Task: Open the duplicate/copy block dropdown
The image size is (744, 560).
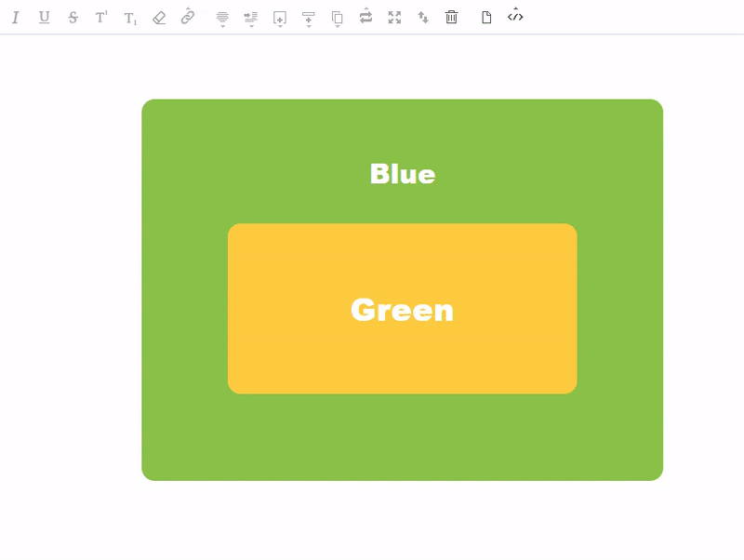Action: tap(338, 19)
